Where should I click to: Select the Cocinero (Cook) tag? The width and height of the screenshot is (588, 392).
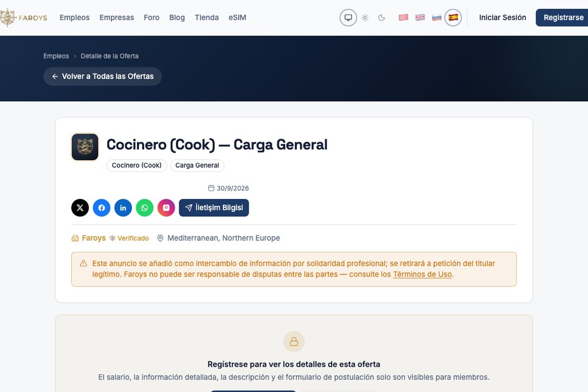pos(136,165)
